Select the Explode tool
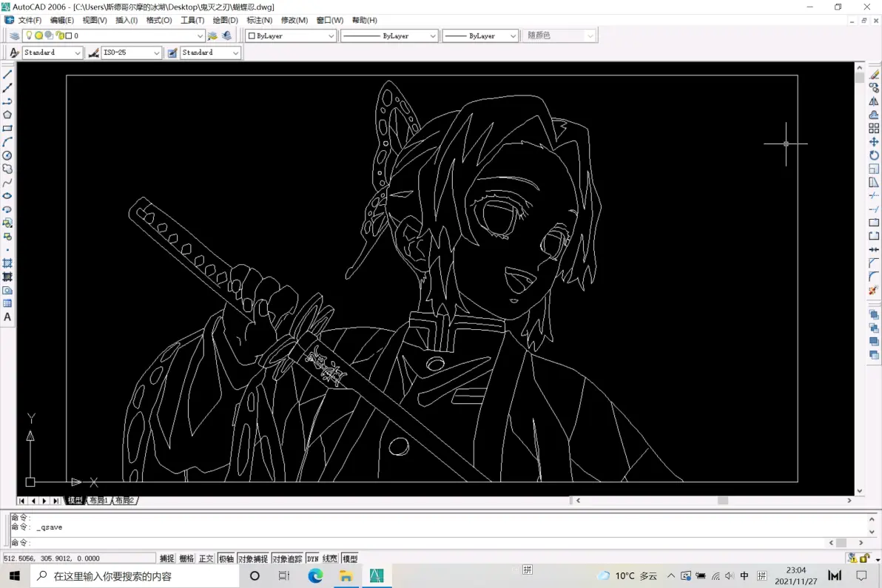This screenshot has height=588, width=882. tap(874, 290)
